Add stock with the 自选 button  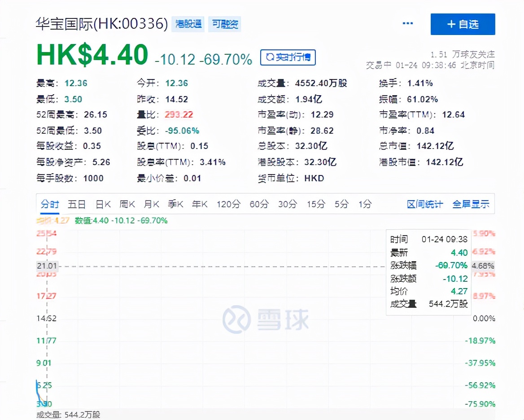pyautogui.click(x=463, y=24)
